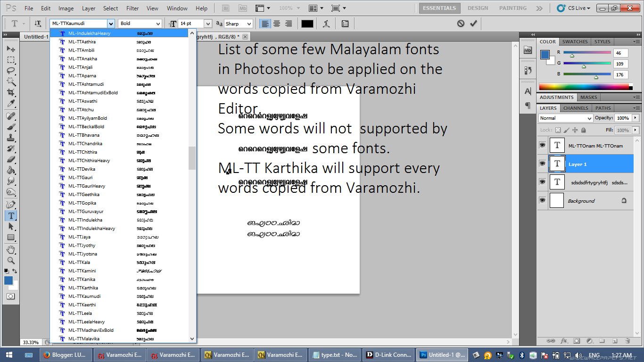Toggle left align text
Viewport: 644px width, 362px height.
[265, 24]
